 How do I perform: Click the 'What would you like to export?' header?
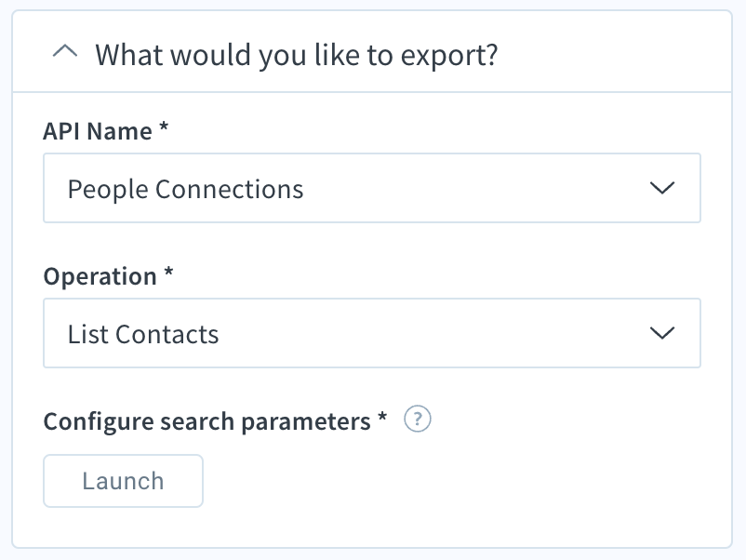point(297,55)
